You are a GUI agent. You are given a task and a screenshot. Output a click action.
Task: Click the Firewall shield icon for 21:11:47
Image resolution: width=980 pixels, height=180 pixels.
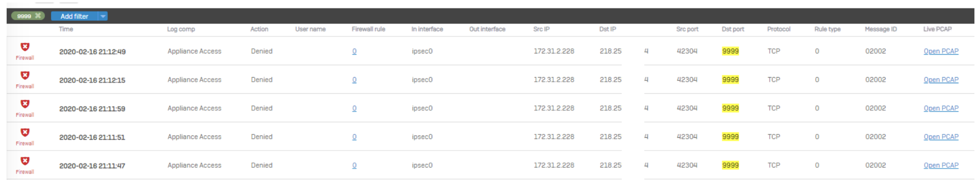coord(25,161)
